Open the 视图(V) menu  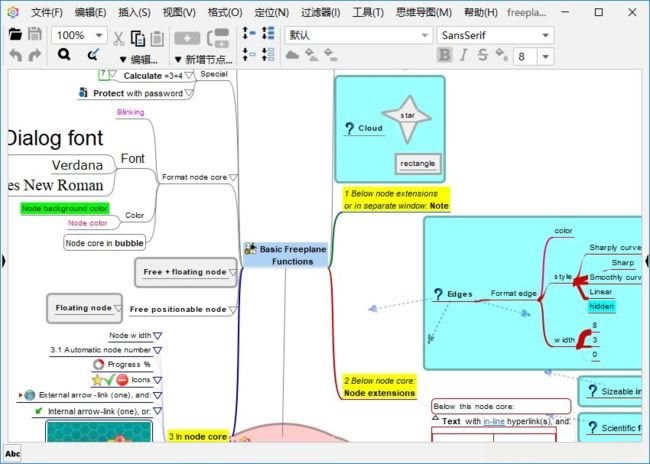click(179, 12)
